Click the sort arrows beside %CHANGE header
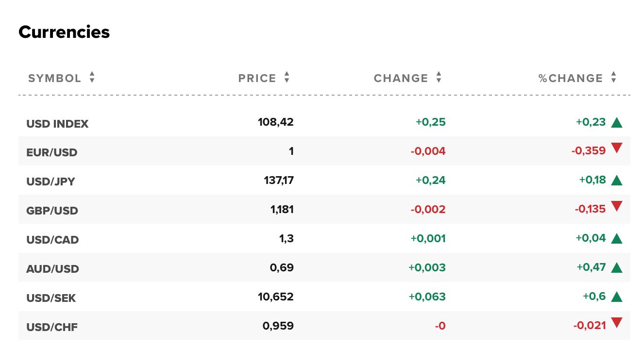 point(613,78)
